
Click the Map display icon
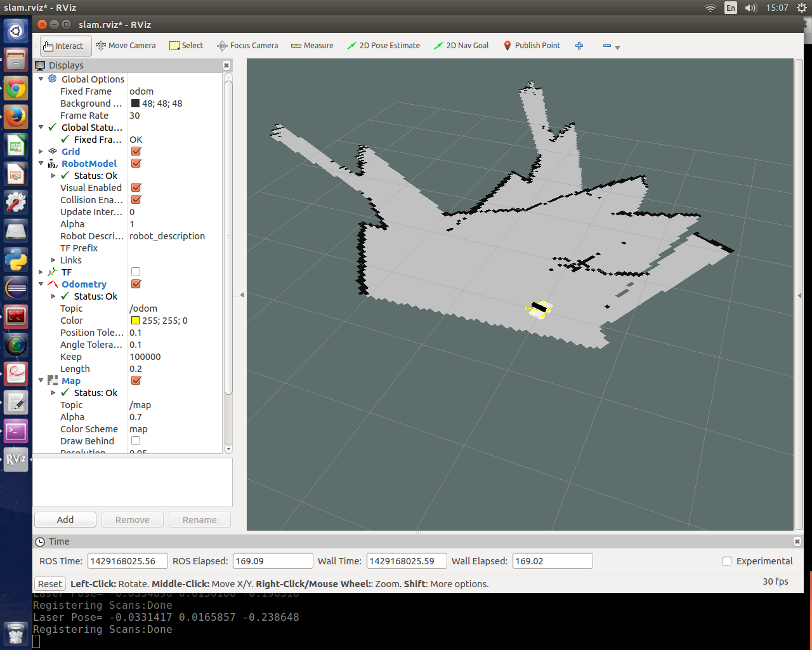53,380
